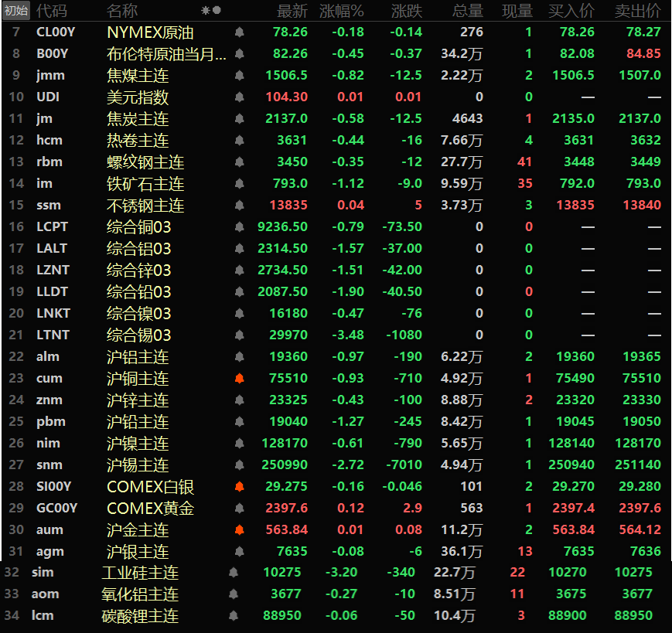Click the bell icon beside 综合铜03
672x633 pixels.
(239, 227)
